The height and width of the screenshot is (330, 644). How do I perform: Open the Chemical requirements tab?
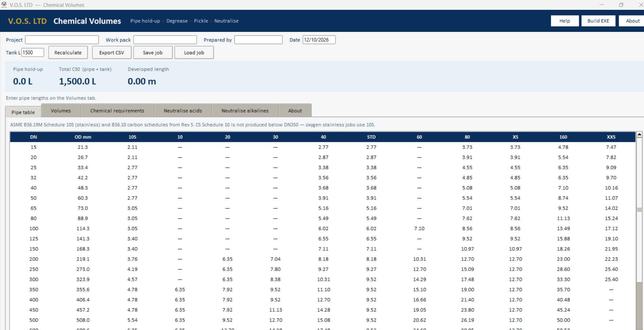click(117, 111)
